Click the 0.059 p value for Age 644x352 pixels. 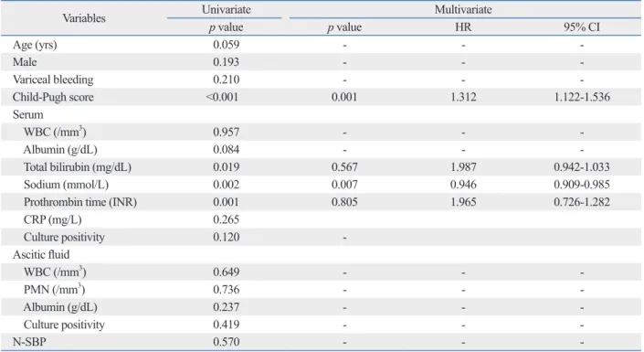tap(226, 45)
